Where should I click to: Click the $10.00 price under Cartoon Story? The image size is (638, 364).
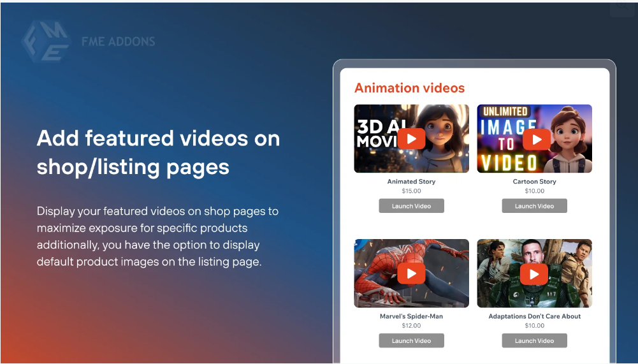click(534, 191)
